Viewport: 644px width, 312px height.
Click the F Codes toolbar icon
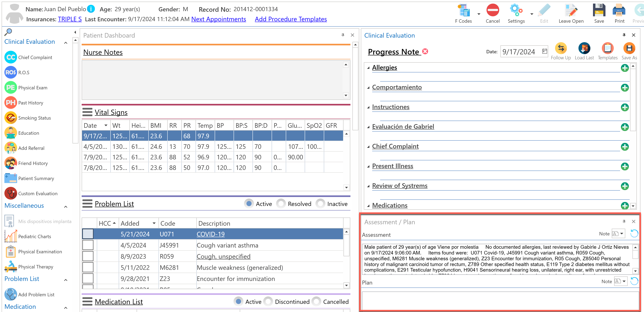464,11
